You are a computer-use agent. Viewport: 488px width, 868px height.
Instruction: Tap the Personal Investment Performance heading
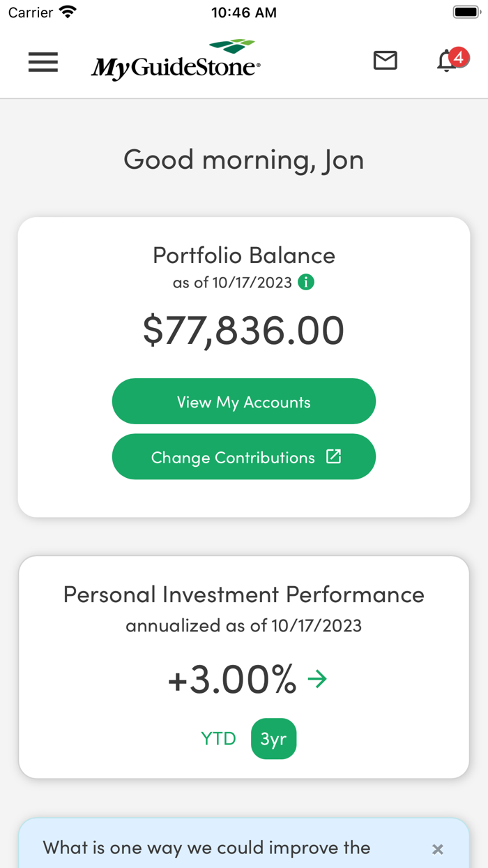(x=244, y=594)
